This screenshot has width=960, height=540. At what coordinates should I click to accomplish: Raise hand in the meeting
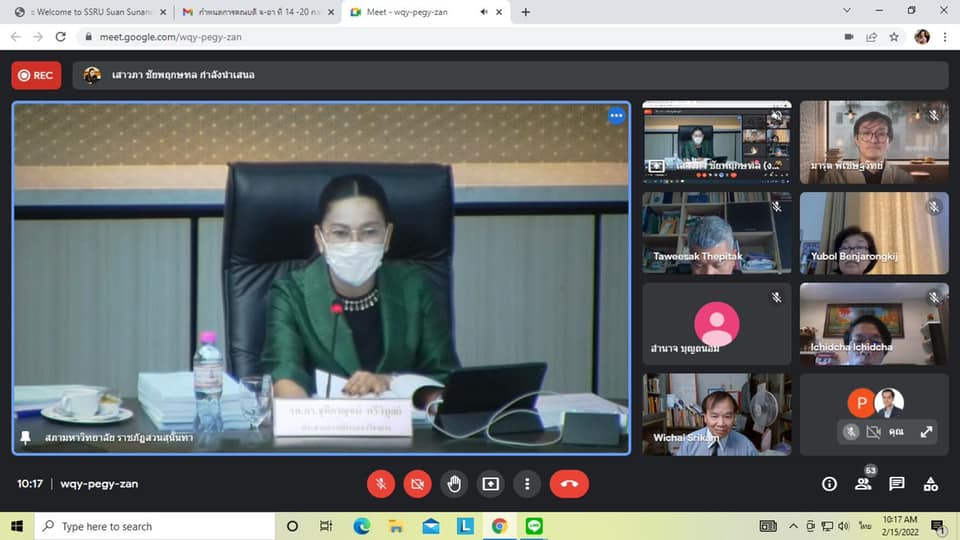[454, 484]
